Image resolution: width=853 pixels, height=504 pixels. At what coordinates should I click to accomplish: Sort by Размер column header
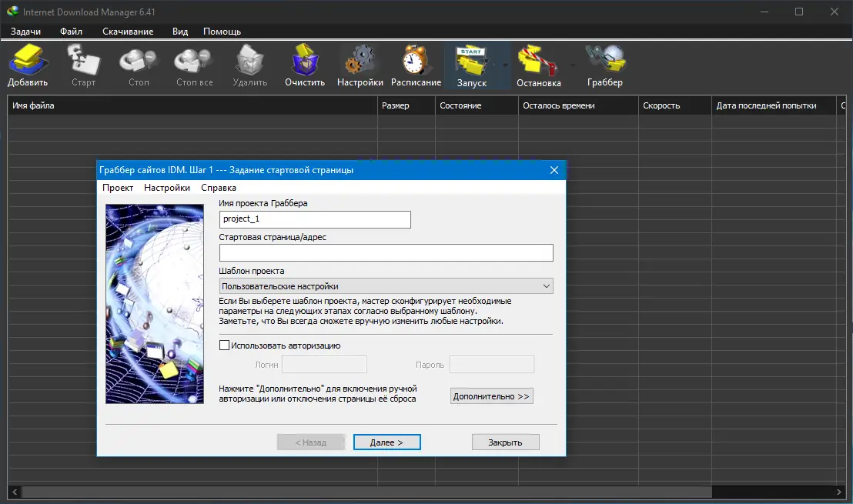pos(406,105)
